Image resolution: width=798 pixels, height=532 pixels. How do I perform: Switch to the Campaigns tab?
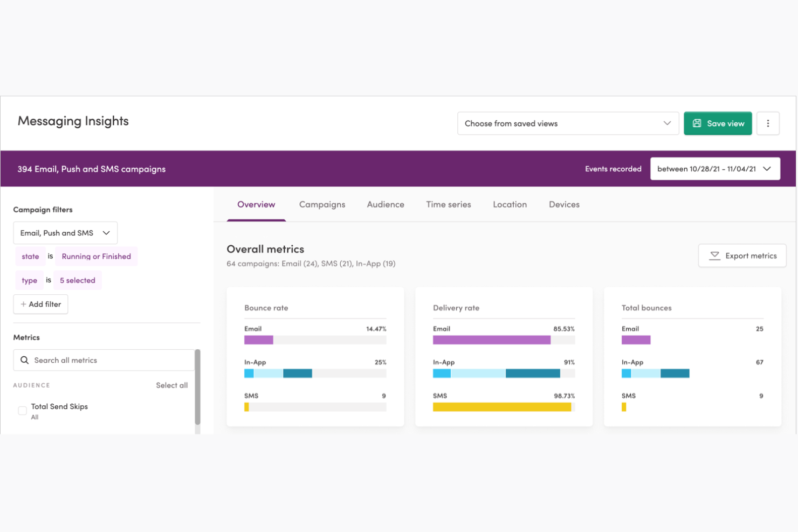tap(322, 204)
